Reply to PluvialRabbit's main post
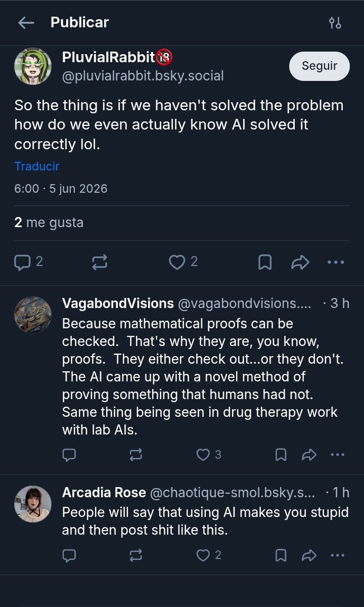 coord(28,262)
